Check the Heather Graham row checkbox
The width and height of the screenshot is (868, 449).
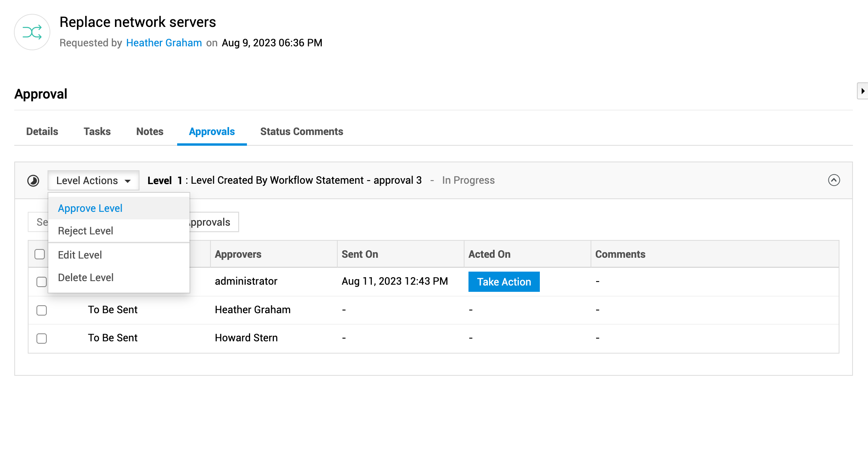pyautogui.click(x=42, y=310)
